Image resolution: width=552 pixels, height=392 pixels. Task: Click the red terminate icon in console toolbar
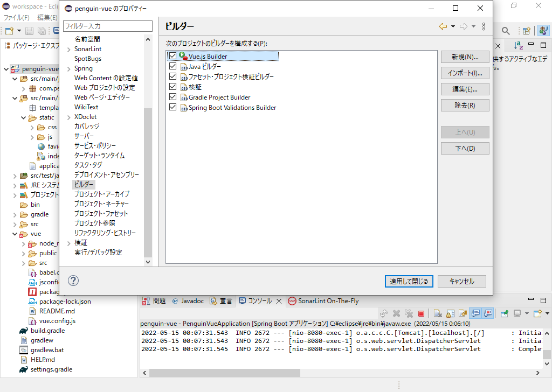[422, 313]
